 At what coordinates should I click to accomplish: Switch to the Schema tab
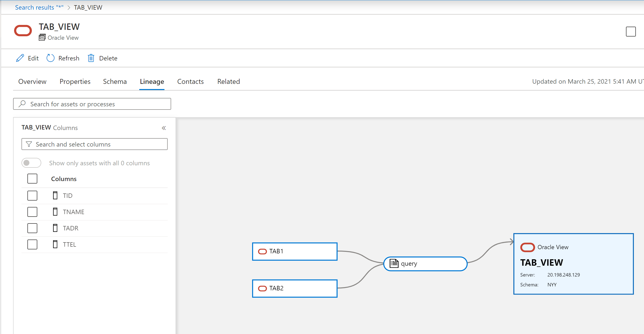pyautogui.click(x=115, y=81)
